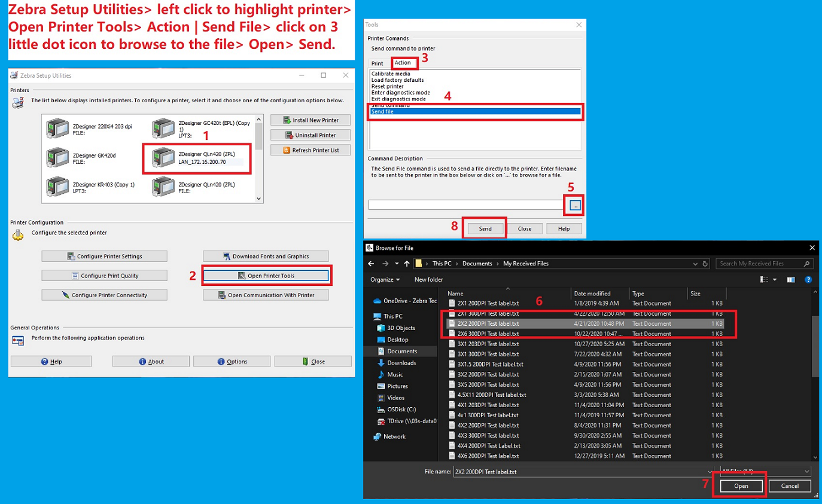Refresh the My Received Files folder path
The height and width of the screenshot is (504, 822).
[x=706, y=264]
